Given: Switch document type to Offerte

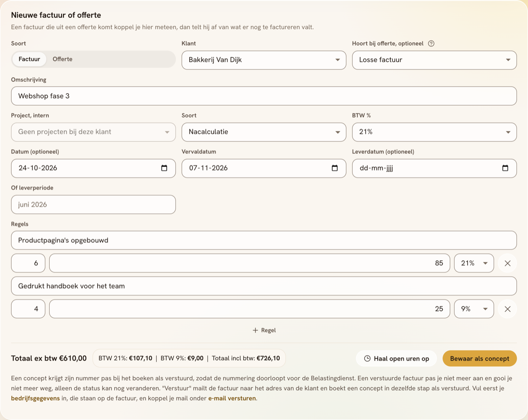Looking at the screenshot, I should (x=62, y=59).
